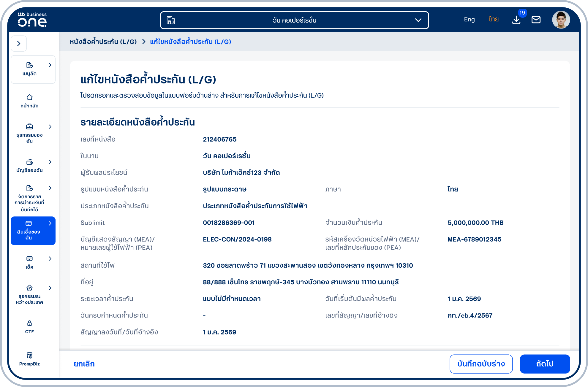
Task: Open the user profile avatar
Action: tap(561, 20)
